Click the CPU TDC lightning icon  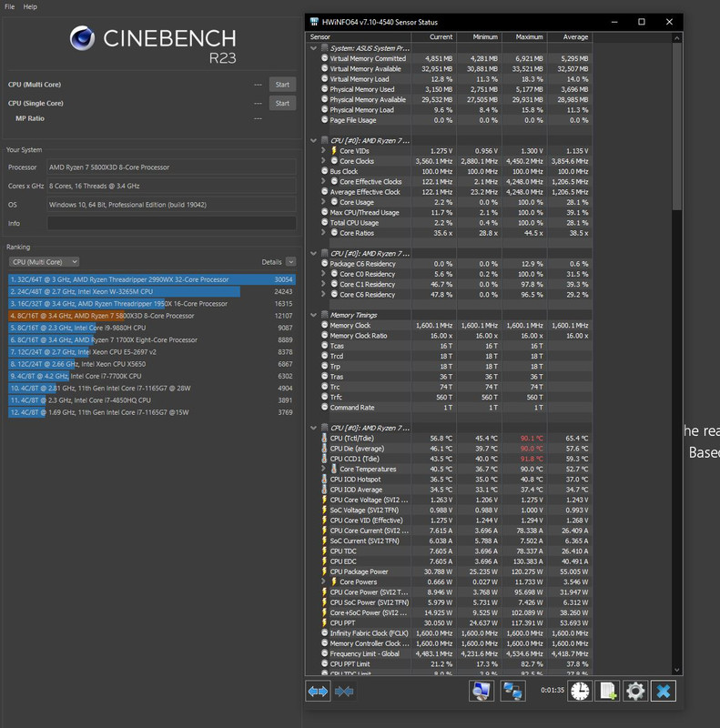click(x=324, y=551)
